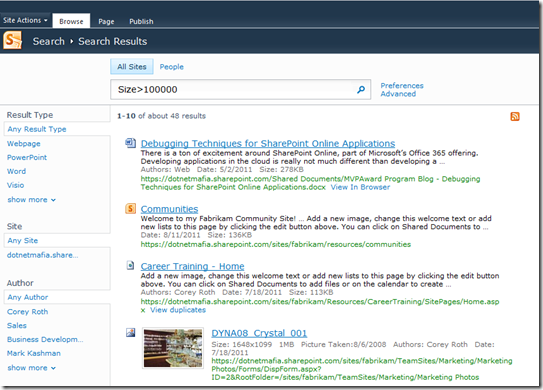The height and width of the screenshot is (390, 543).
Task: Click the SharePoint site logo icon
Action: (12, 40)
